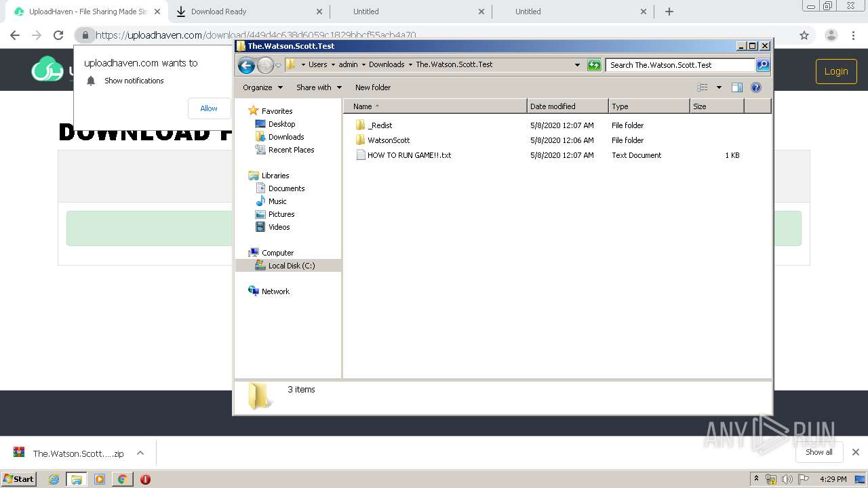Click the browser back button
The image size is (868, 488).
click(x=15, y=35)
